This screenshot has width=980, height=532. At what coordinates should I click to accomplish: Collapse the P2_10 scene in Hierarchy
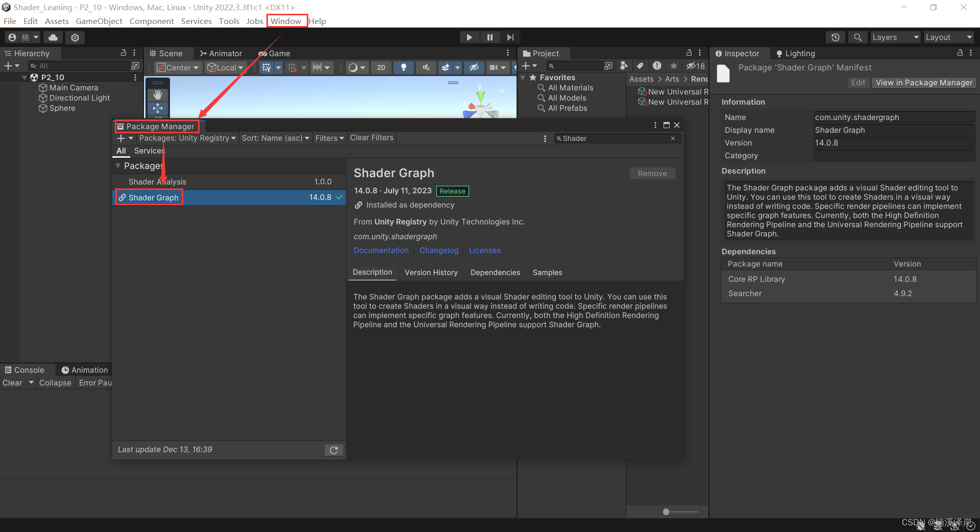[24, 78]
